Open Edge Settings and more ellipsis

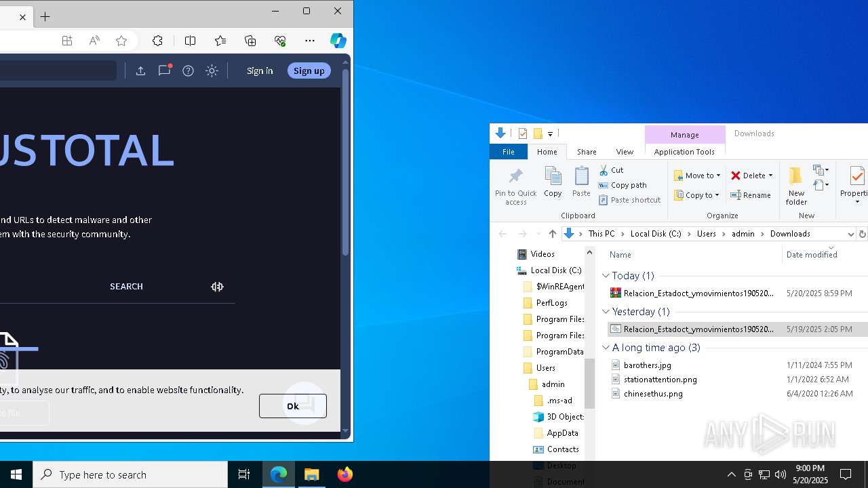click(310, 41)
